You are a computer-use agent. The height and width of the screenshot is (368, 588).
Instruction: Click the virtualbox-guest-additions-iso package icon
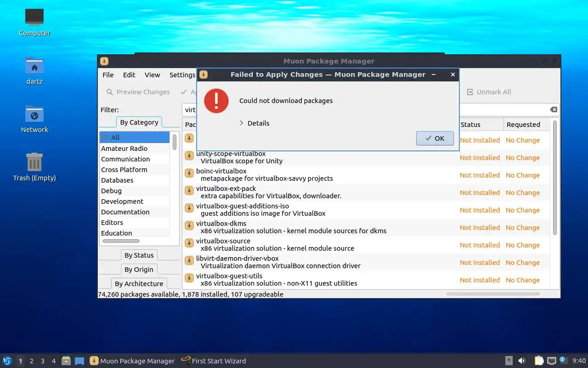pos(189,208)
